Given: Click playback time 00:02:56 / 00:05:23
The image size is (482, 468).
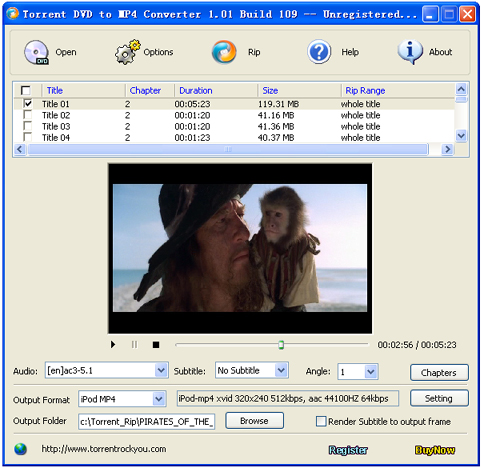Looking at the screenshot, I should click(417, 345).
